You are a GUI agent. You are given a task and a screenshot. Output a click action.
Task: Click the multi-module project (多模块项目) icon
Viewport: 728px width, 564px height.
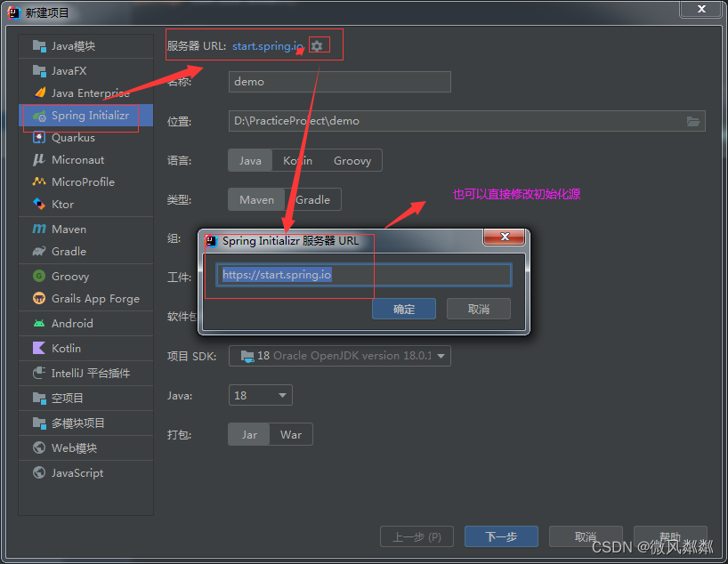[x=39, y=423]
